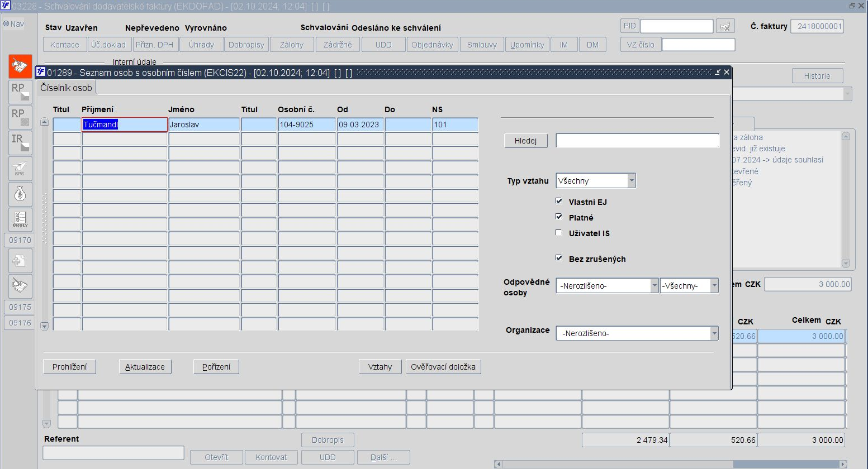868x469 pixels.
Task: Click the 09176 sidebar button
Action: click(20, 323)
